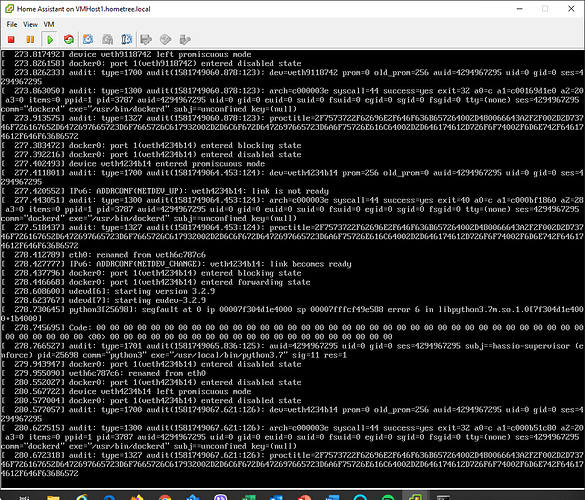Click the Reset VM red-green arrows icon
The height and width of the screenshot is (500, 585).
69,39
